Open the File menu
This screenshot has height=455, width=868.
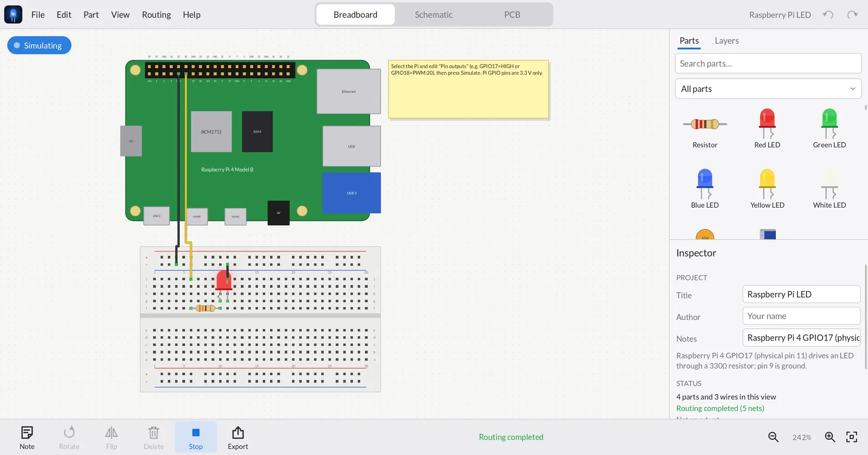point(38,15)
